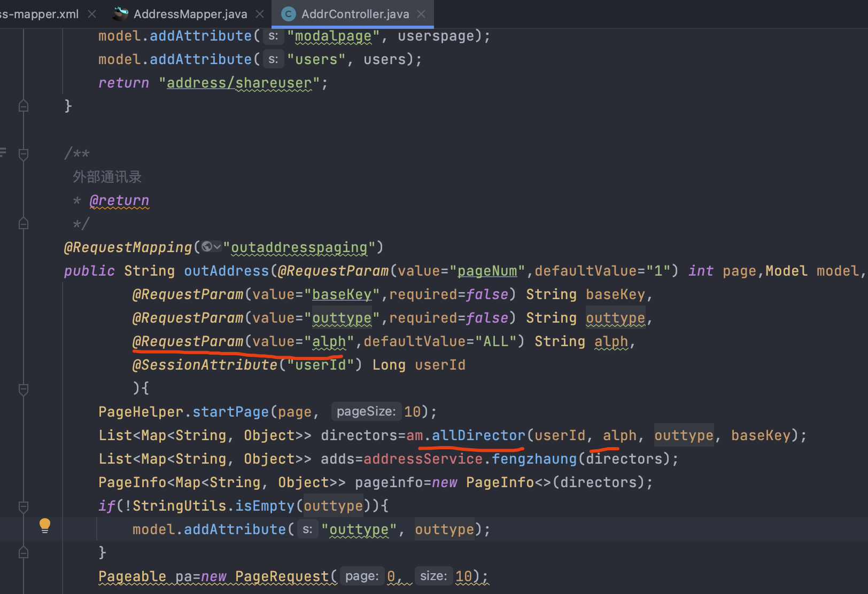Click the class icon on AddrController.java tab
This screenshot has height=594, width=868.
pos(289,14)
